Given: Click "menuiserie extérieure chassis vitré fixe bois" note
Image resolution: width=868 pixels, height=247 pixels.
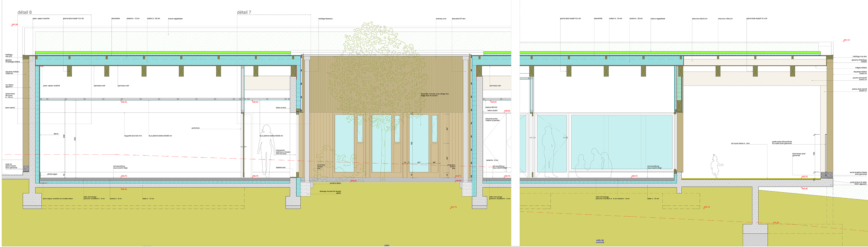Looking at the screenshot, I should [283, 152].
